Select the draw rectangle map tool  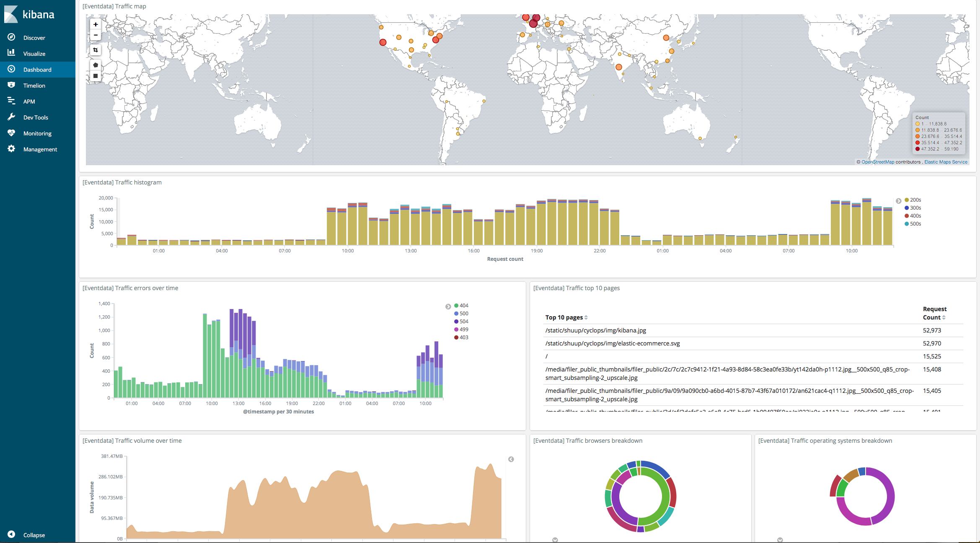tap(96, 76)
